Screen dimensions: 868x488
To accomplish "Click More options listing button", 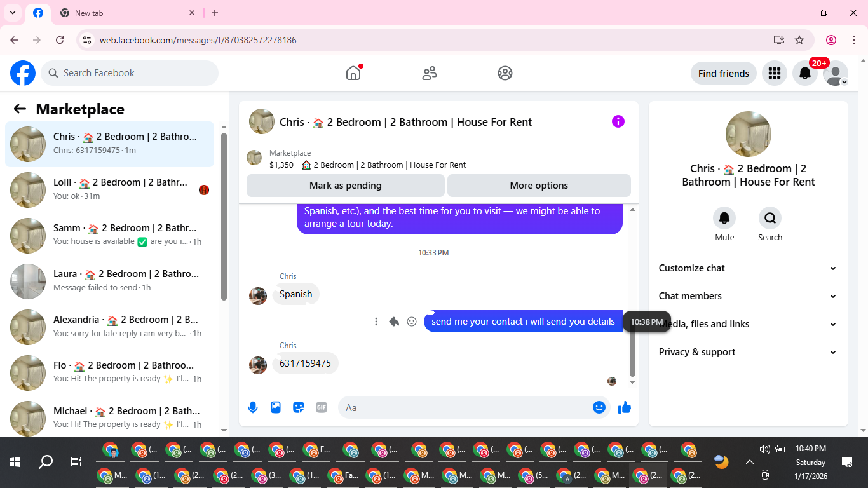I will tap(539, 186).
